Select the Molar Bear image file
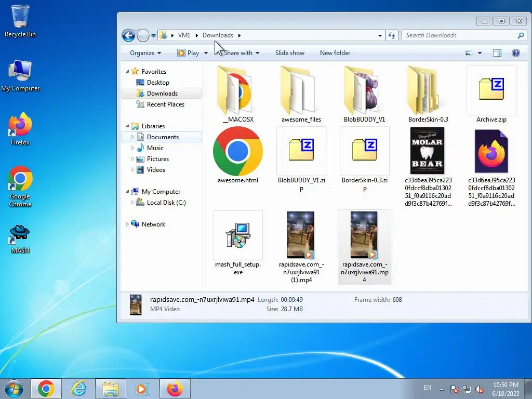Viewport: 532px width, 399px height. coord(428,167)
